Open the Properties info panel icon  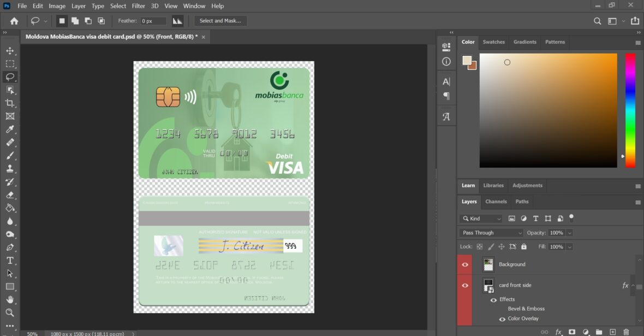tap(446, 62)
